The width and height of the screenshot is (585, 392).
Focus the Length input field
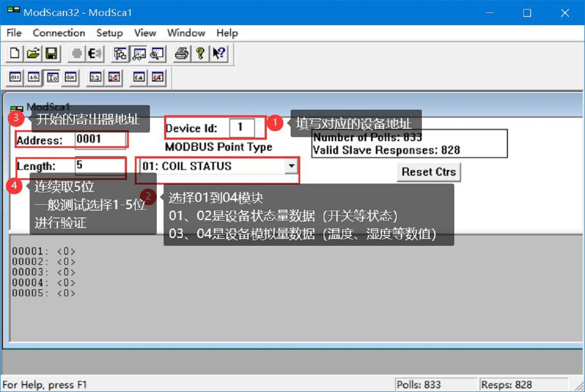[100, 165]
